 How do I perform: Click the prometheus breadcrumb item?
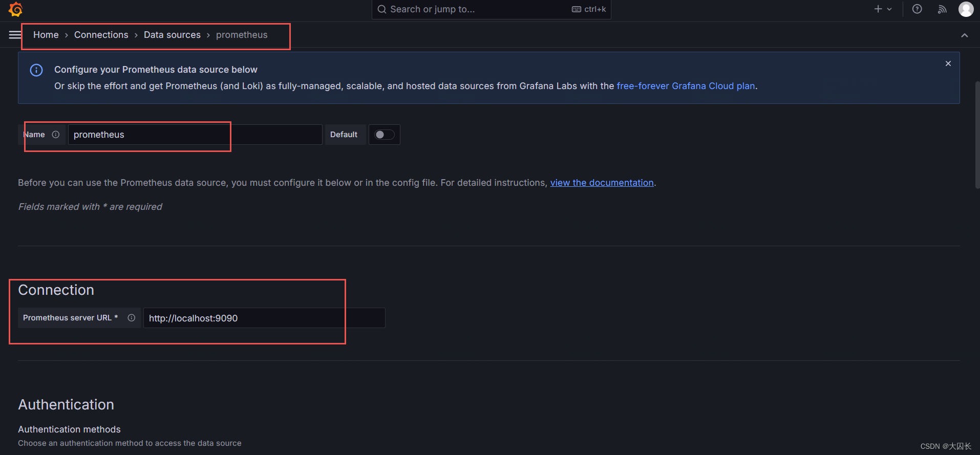click(242, 35)
